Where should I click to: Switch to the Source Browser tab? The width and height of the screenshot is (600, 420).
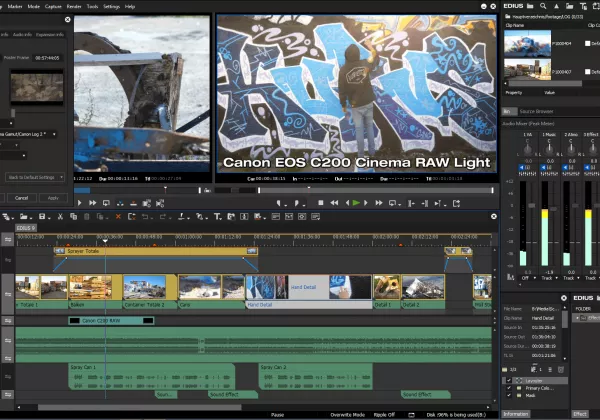click(536, 111)
